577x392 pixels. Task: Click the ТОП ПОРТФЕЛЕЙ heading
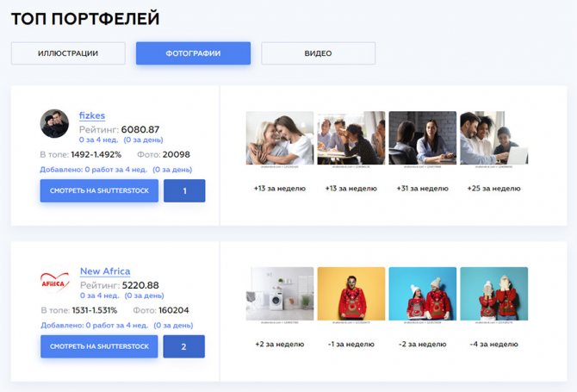coord(85,19)
